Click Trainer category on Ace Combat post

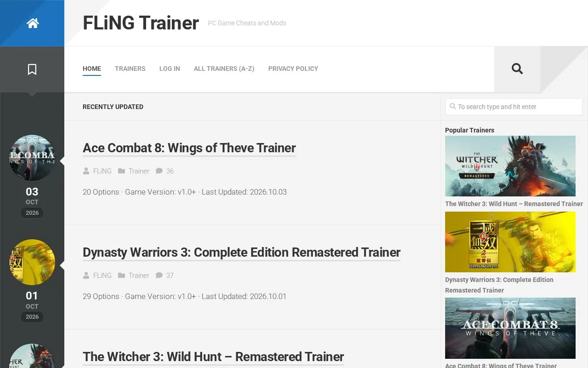[139, 171]
